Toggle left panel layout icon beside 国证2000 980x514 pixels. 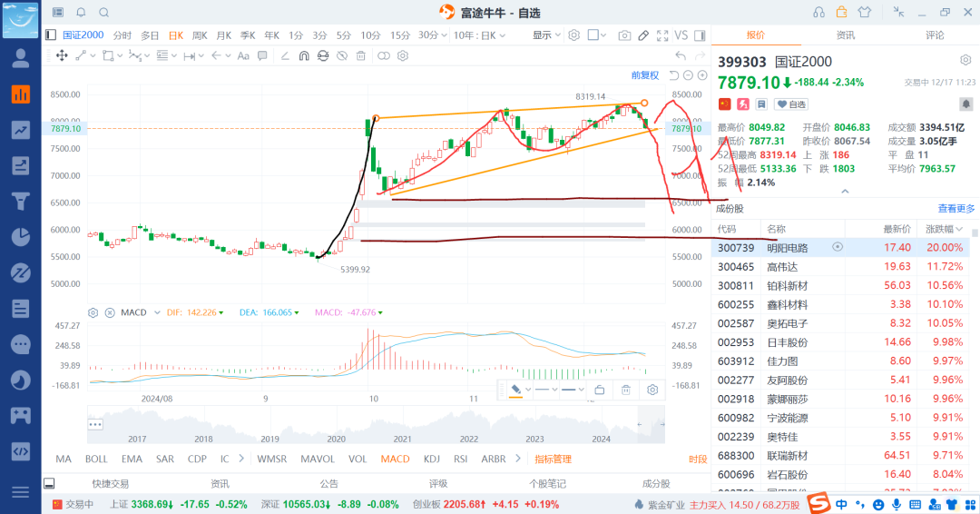point(51,35)
